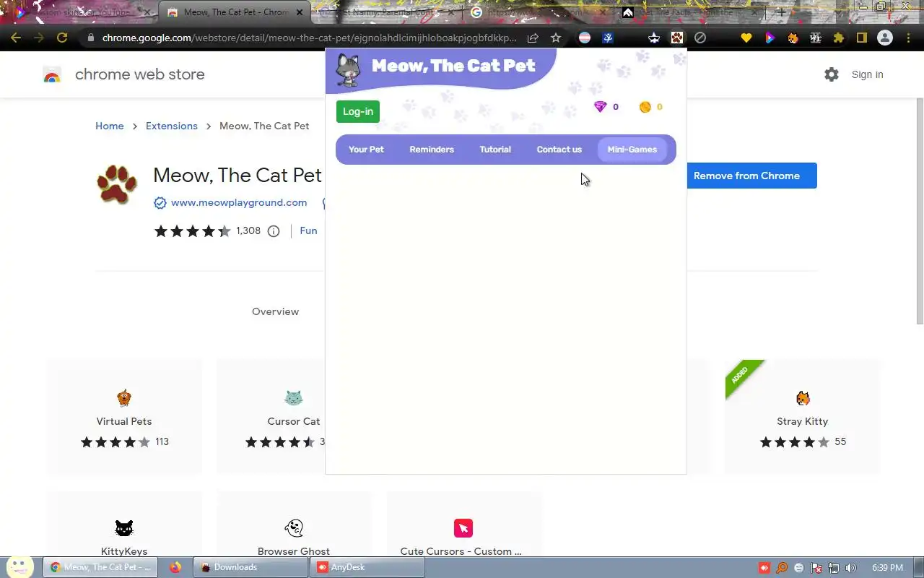Open the Virtual Pets extension card

pyautogui.click(x=124, y=417)
